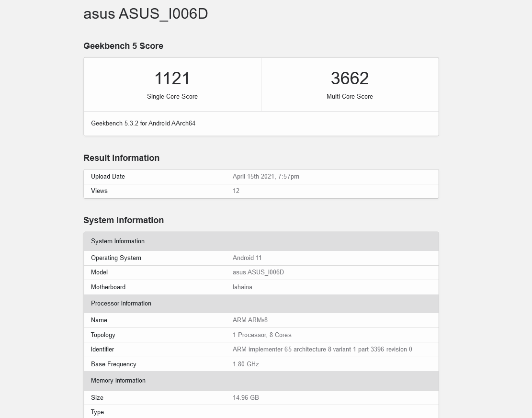Select the motherboard value lahaina

pyautogui.click(x=242, y=287)
